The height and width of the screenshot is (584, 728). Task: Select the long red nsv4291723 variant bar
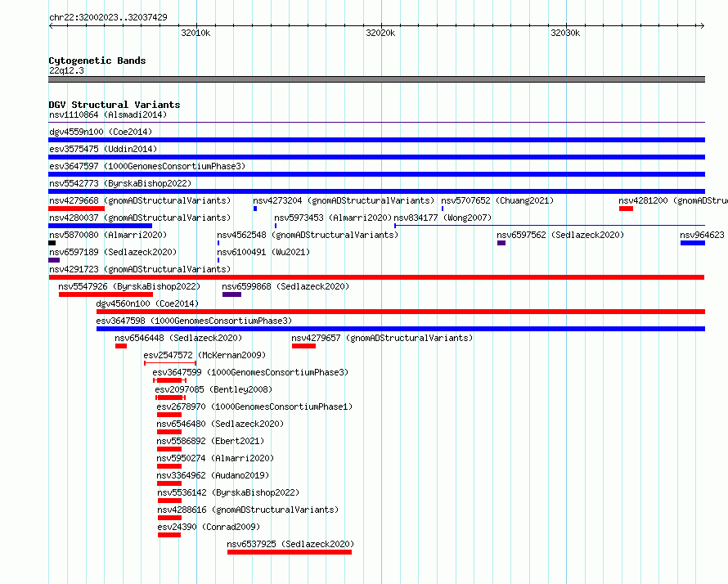pos(376,277)
